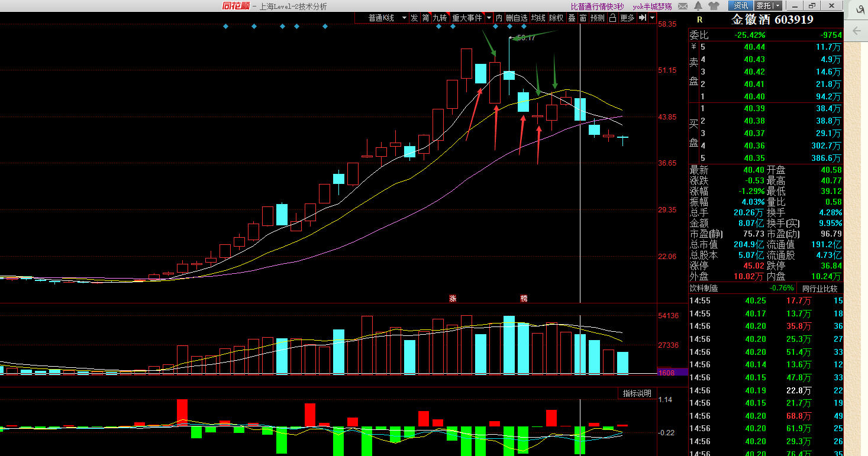Click the arrow-to-bar collapse panel icon

(643, 18)
